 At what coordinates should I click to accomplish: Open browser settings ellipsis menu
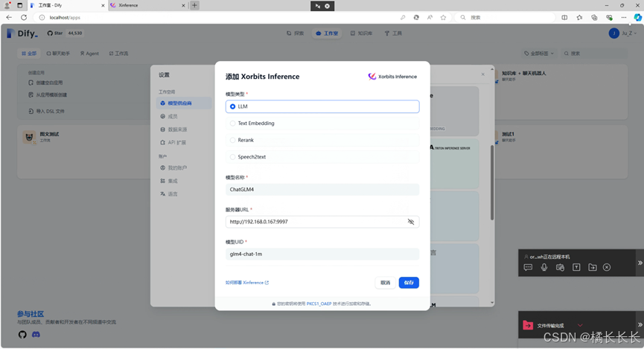click(624, 17)
